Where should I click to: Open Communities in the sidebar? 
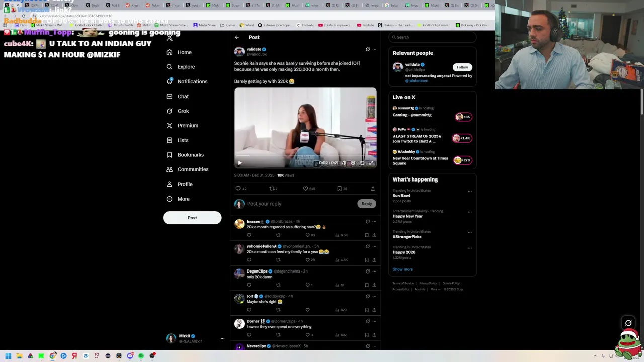(187, 169)
